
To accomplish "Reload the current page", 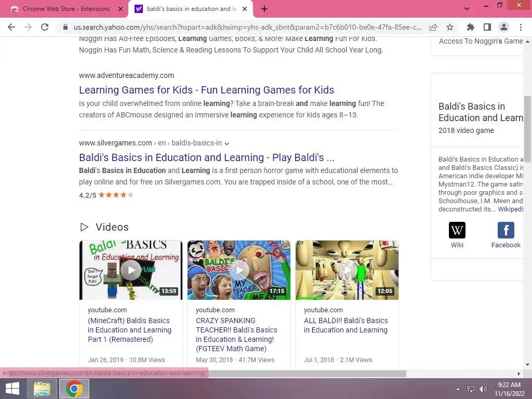I will (45, 27).
